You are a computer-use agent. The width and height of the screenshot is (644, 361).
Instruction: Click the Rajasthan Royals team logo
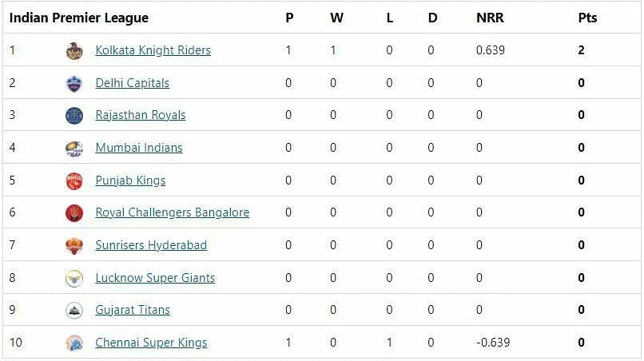[x=74, y=115]
